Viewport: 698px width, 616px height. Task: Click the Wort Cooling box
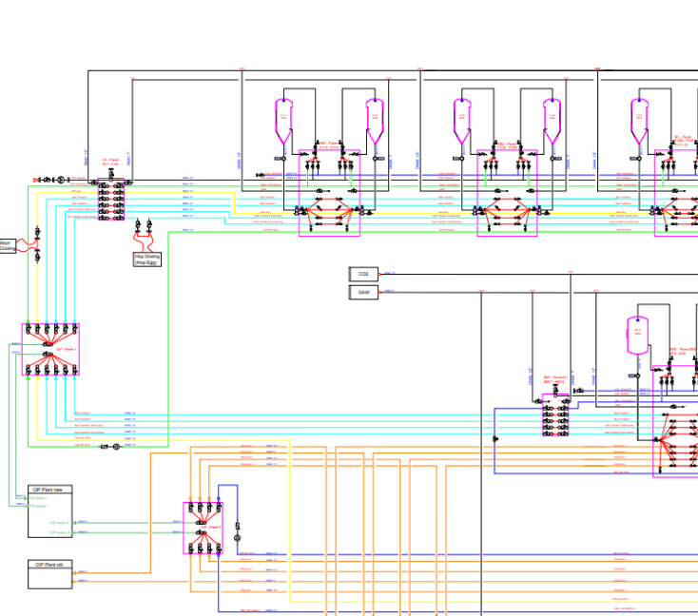point(7,246)
